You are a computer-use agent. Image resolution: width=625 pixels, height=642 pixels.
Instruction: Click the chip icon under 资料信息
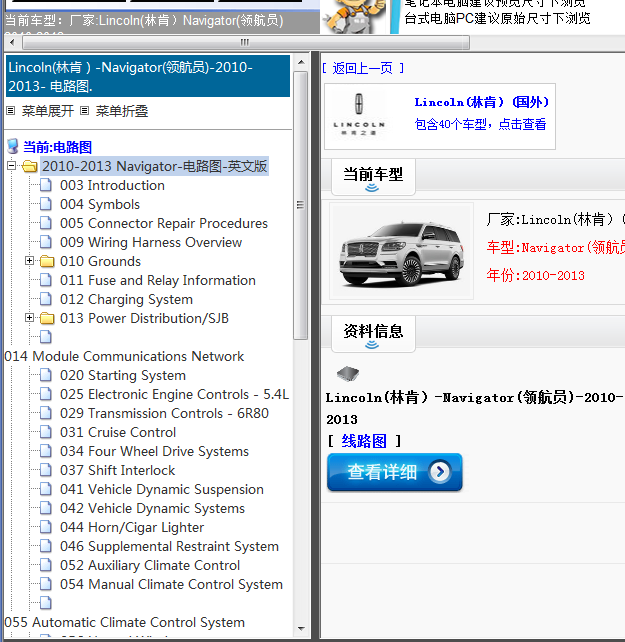(x=348, y=373)
